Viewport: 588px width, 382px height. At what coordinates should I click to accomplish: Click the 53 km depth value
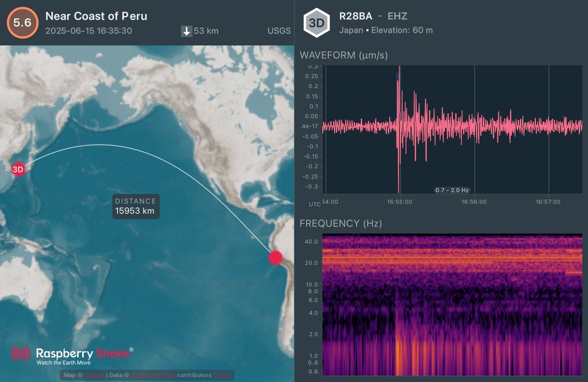(x=206, y=31)
